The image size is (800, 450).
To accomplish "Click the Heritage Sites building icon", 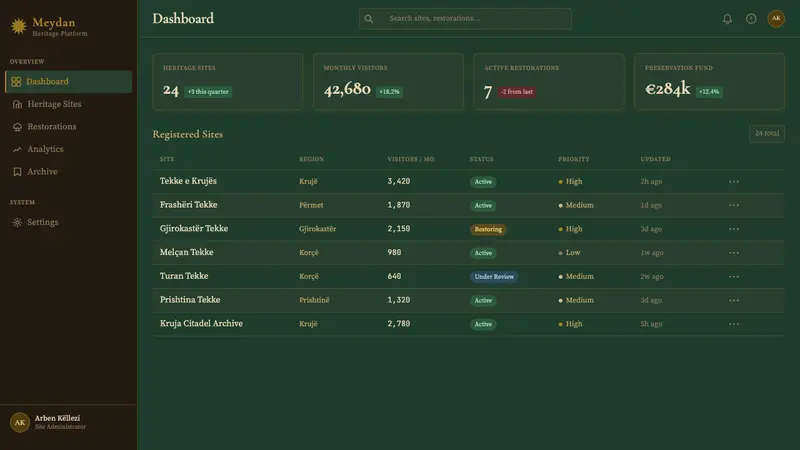I will 17,104.
